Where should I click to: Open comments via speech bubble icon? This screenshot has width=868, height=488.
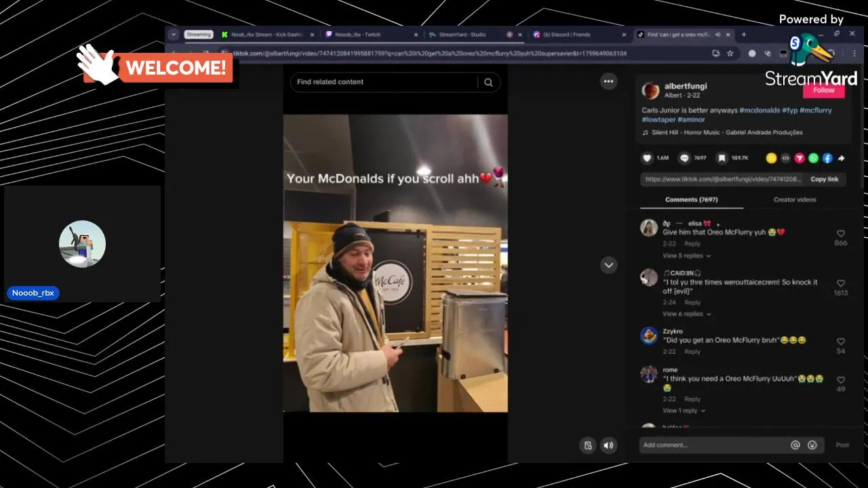685,158
